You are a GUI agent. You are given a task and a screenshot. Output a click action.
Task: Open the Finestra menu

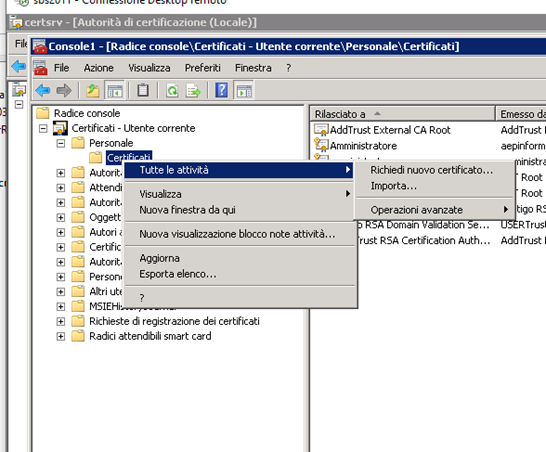[x=253, y=68]
